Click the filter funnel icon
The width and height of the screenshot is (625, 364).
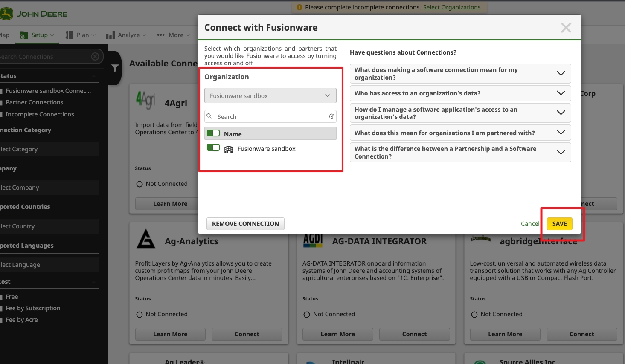pyautogui.click(x=115, y=68)
